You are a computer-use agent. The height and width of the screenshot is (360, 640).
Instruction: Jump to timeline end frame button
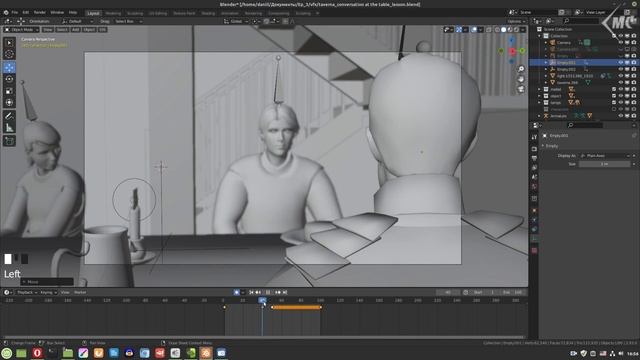(285, 292)
